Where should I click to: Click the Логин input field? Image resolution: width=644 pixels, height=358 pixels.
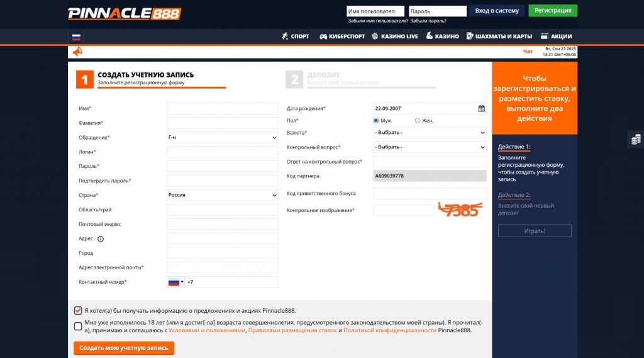point(222,152)
